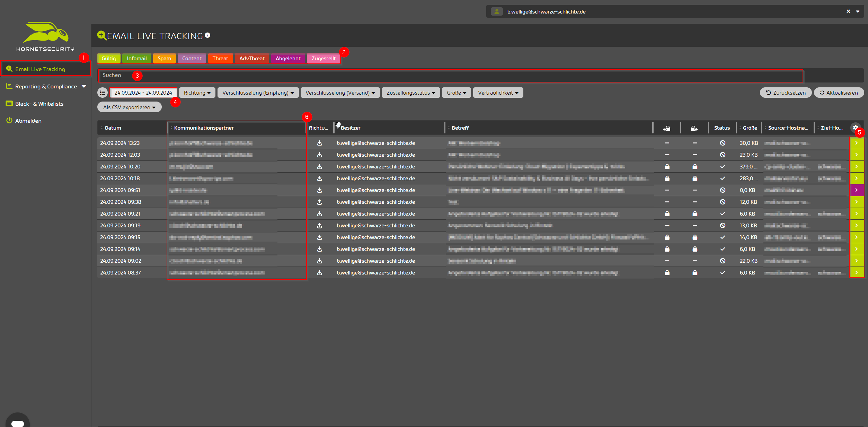
Task: Clear selected user with the X icon
Action: [x=848, y=11]
